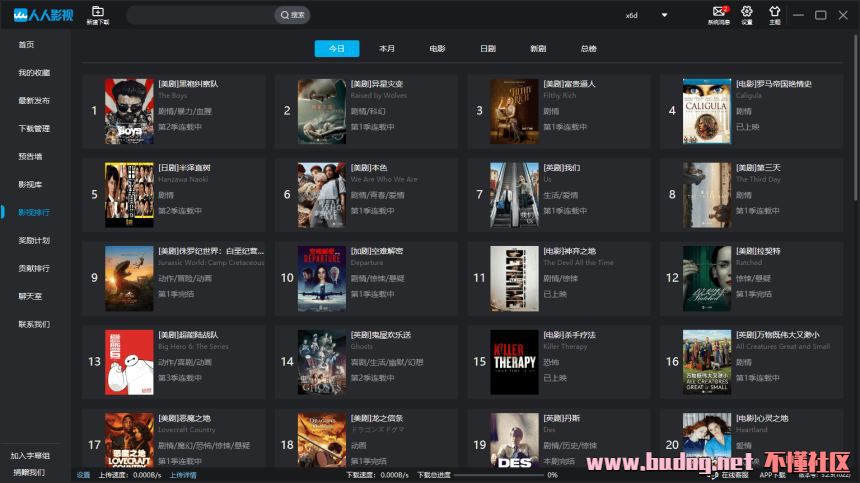Click 加入字幕组 link in sidebar

pos(30,456)
